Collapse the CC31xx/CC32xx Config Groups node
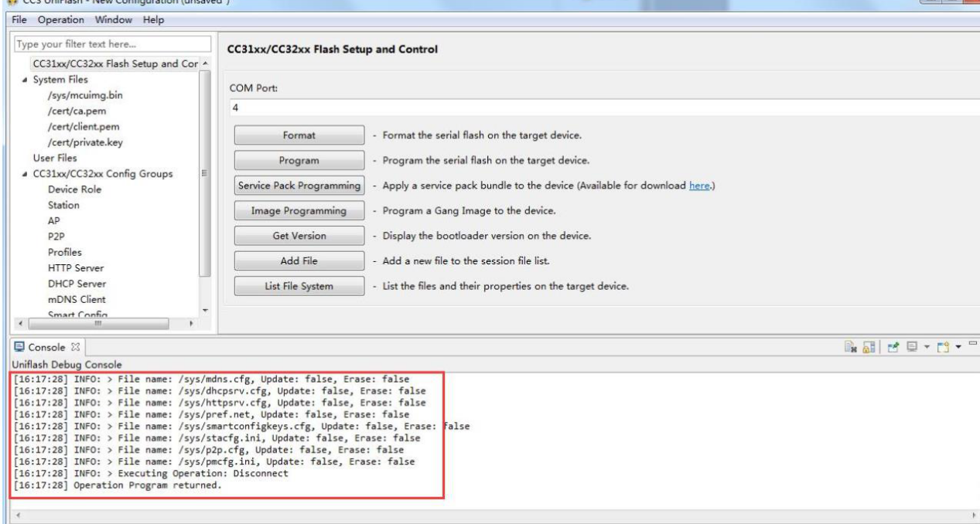Screen dimensions: 980x524 pos(24,174)
